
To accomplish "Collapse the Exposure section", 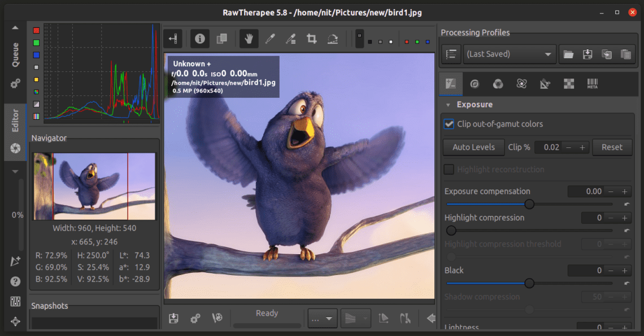I will click(449, 104).
